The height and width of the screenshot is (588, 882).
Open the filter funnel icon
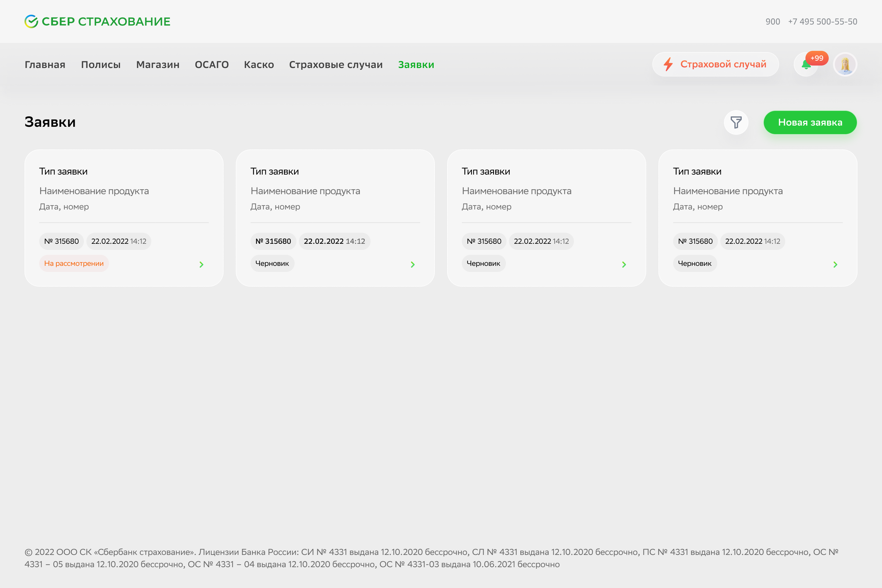click(736, 122)
